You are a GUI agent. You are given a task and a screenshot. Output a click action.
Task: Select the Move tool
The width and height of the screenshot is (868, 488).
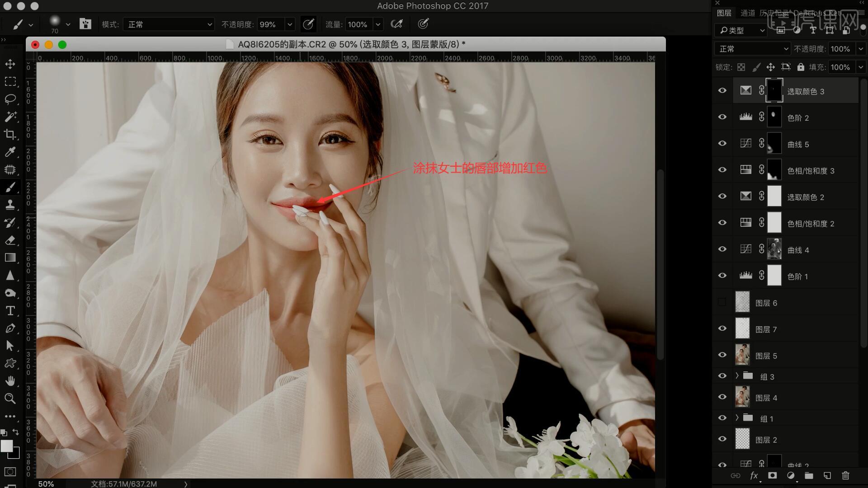click(10, 64)
